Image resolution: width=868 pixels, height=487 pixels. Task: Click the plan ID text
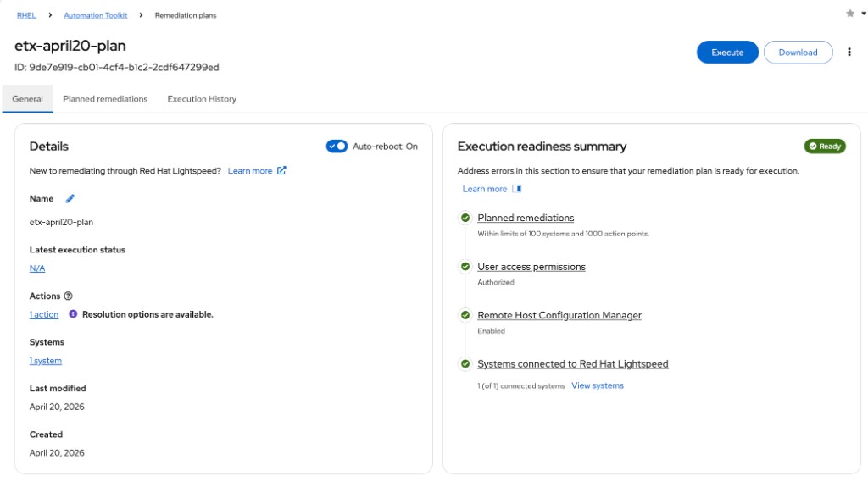click(x=117, y=67)
